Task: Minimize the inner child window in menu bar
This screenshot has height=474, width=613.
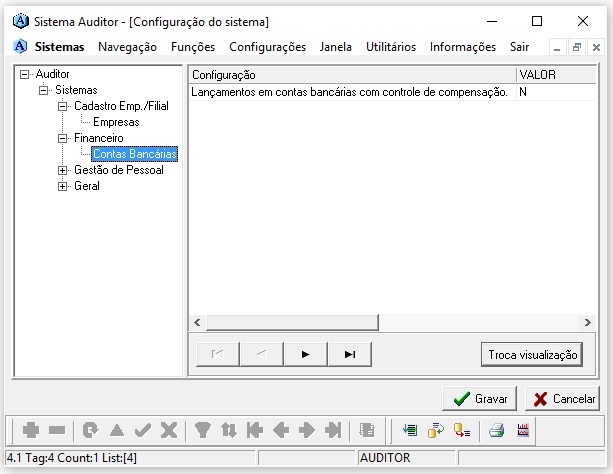Action: [x=557, y=48]
